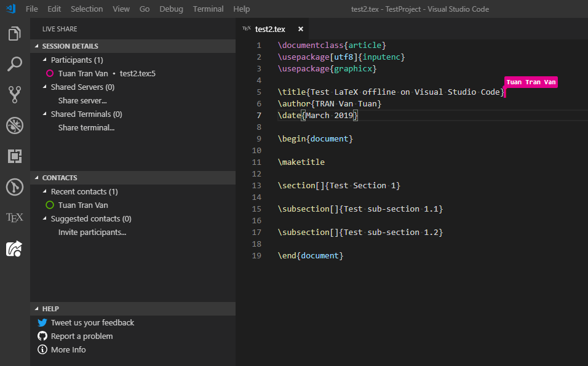This screenshot has width=588, height=366.
Task: Click Tweet us your feedback
Action: tap(92, 322)
